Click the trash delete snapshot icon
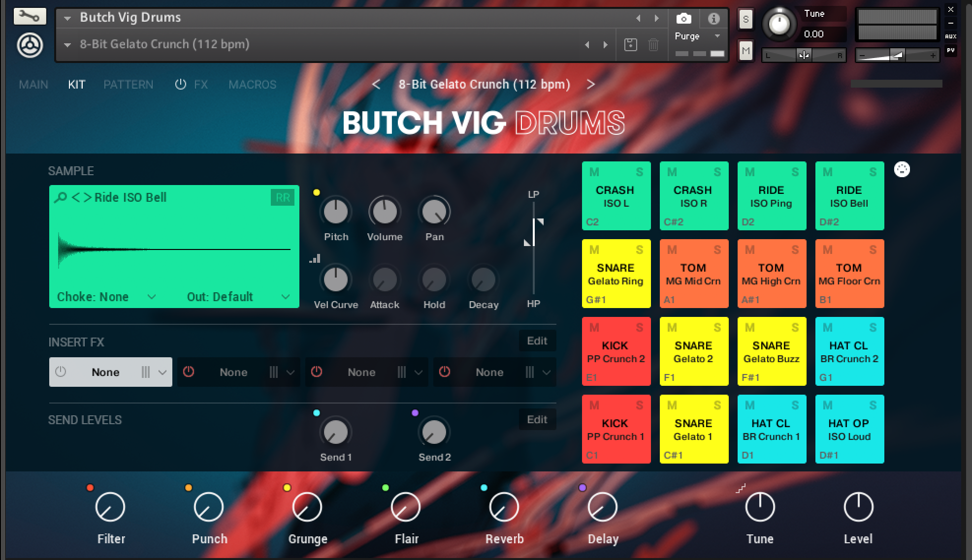This screenshot has height=560, width=972. point(653,45)
